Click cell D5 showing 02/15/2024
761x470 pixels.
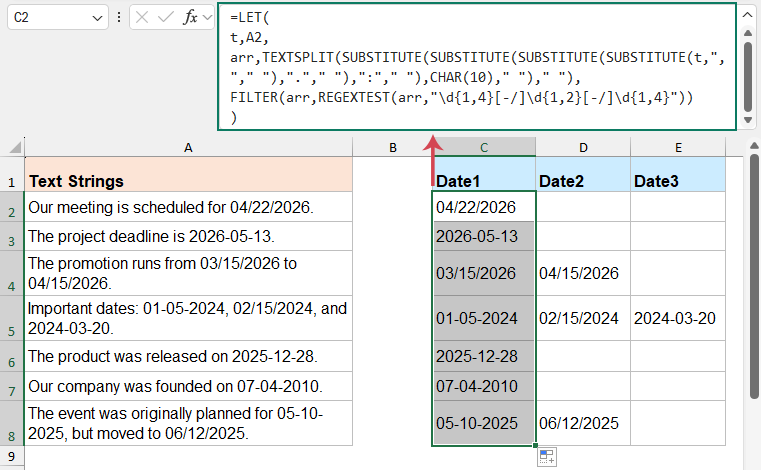[x=583, y=319]
